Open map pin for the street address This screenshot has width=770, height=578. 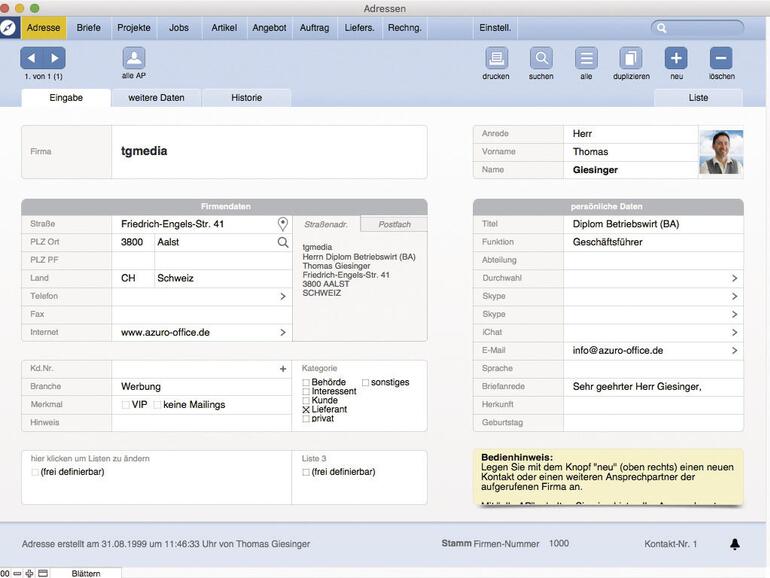coord(283,224)
